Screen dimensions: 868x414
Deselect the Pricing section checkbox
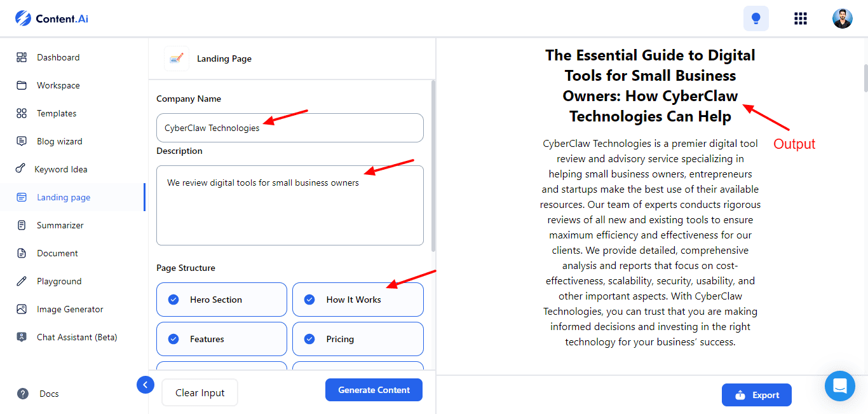309,339
